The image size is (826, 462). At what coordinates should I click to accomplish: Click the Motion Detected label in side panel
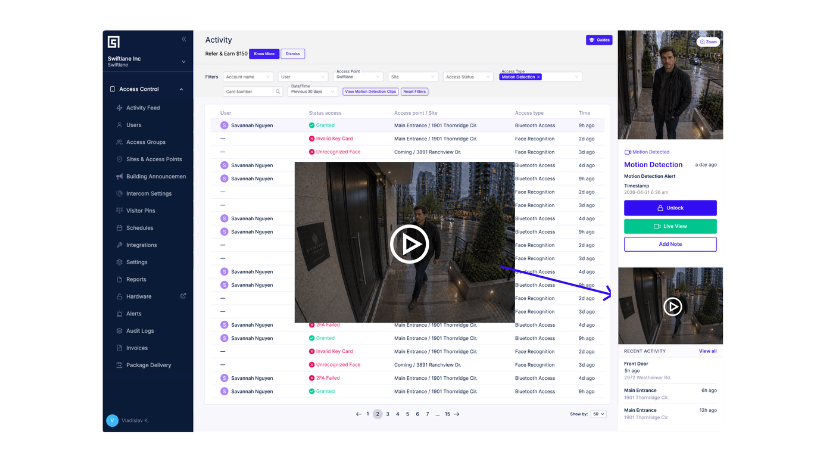click(647, 152)
